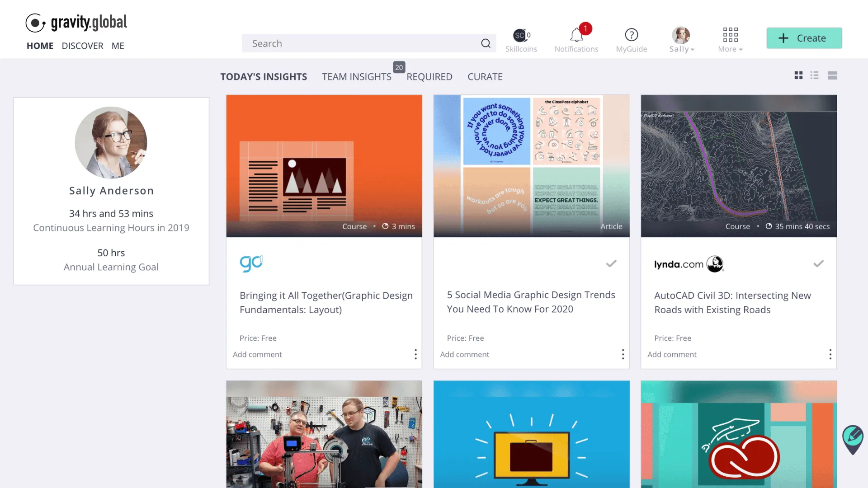The height and width of the screenshot is (488, 868).
Task: Open options menu on AutoCAD Civil 3D card
Action: click(x=830, y=354)
